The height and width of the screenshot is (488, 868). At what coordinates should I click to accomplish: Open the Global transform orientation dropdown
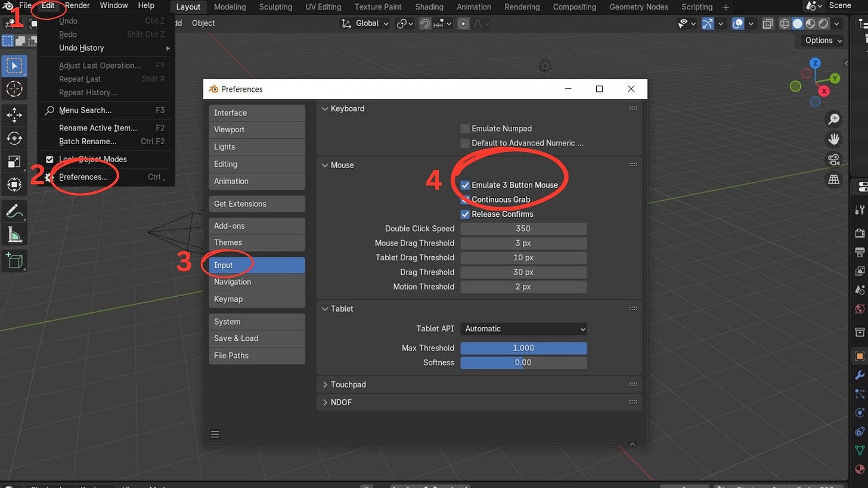click(x=365, y=23)
